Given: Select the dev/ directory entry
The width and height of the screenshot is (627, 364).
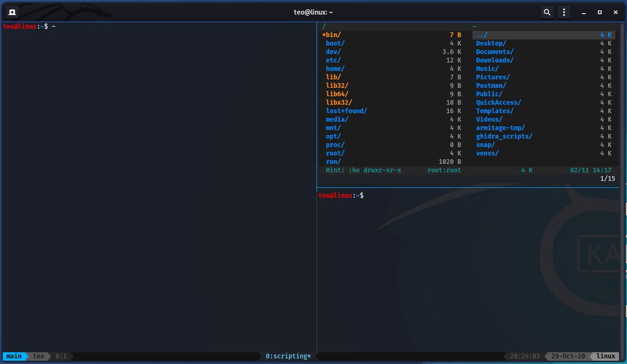Looking at the screenshot, I should [392, 52].
